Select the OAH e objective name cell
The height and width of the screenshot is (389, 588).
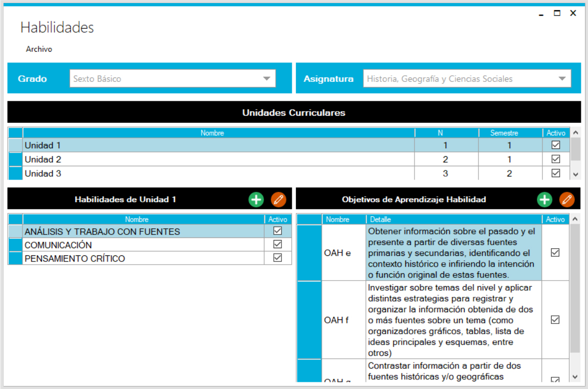344,253
